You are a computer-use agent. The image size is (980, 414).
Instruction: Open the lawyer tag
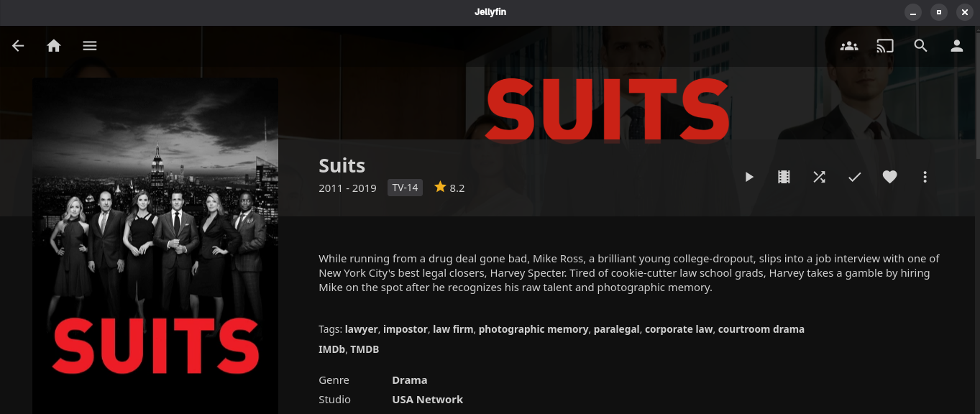pyautogui.click(x=361, y=329)
